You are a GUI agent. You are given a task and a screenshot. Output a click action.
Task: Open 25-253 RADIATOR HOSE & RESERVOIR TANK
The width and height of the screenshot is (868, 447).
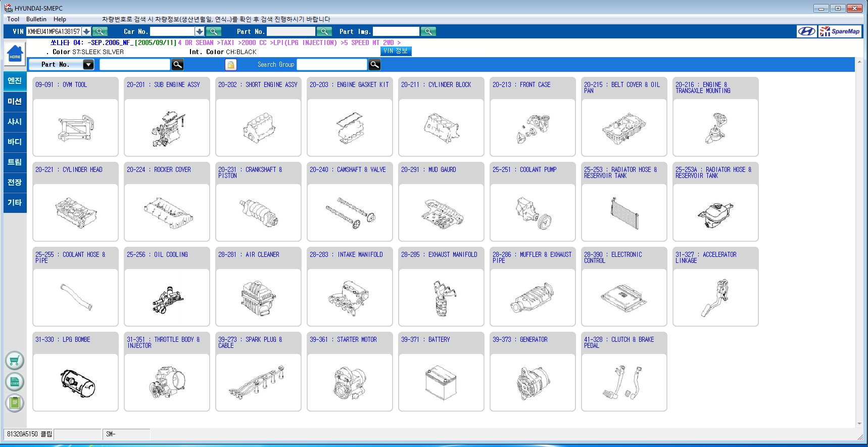pos(624,202)
